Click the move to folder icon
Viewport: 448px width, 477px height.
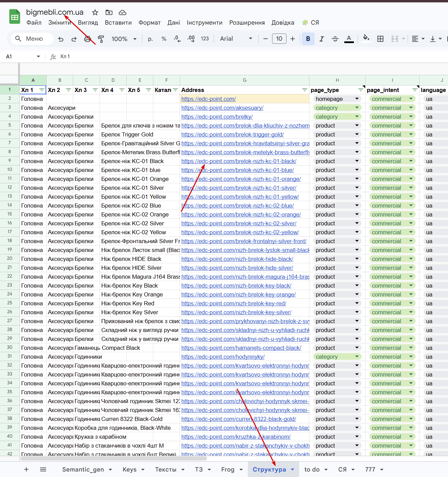point(109,13)
